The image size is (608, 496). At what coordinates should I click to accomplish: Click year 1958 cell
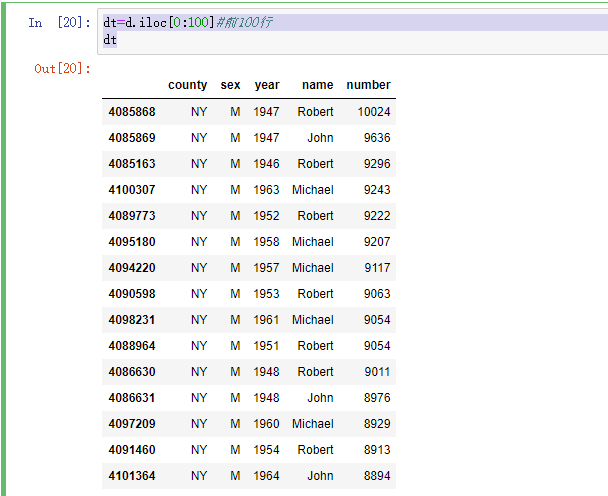pyautogui.click(x=266, y=242)
